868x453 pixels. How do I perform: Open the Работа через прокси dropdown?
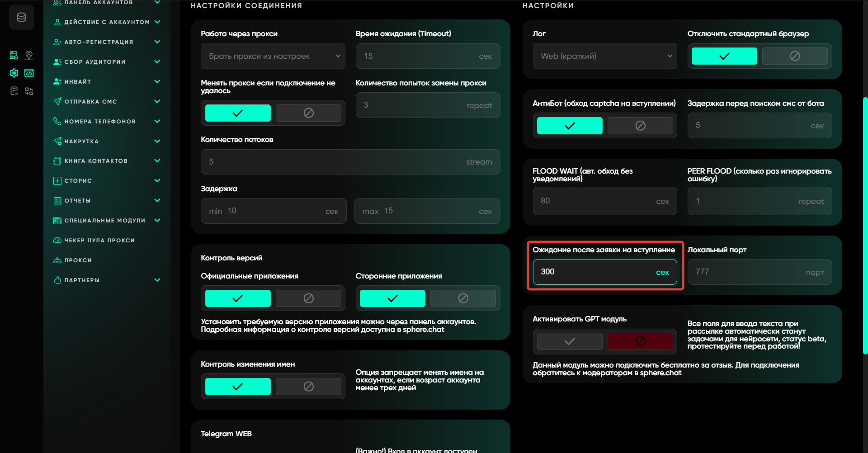point(273,56)
